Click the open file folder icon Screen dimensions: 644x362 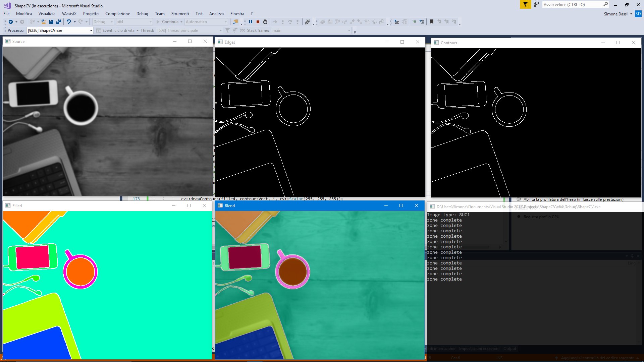[x=44, y=22]
